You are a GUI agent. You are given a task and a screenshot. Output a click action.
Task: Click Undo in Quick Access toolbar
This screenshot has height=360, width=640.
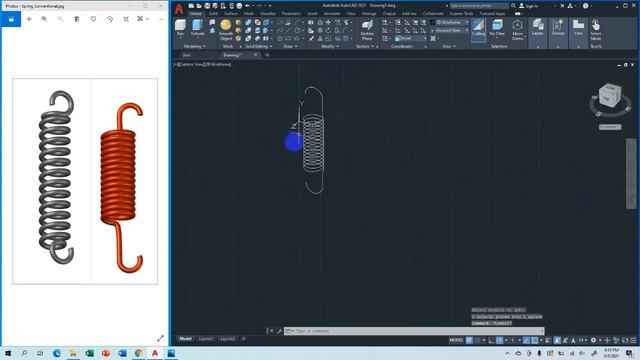247,6
